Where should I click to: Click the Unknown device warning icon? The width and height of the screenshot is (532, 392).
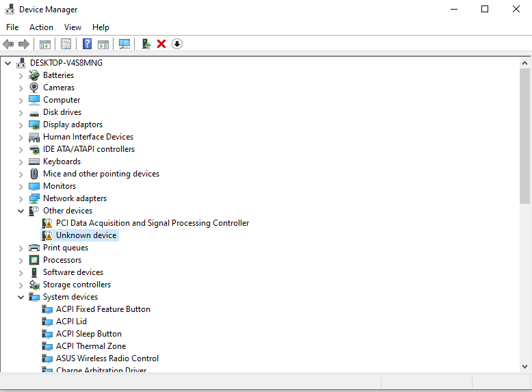(46, 235)
